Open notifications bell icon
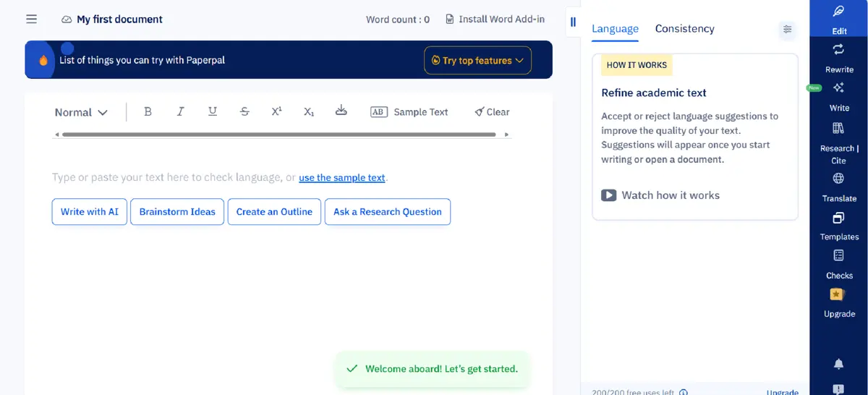The width and height of the screenshot is (868, 395). [839, 363]
